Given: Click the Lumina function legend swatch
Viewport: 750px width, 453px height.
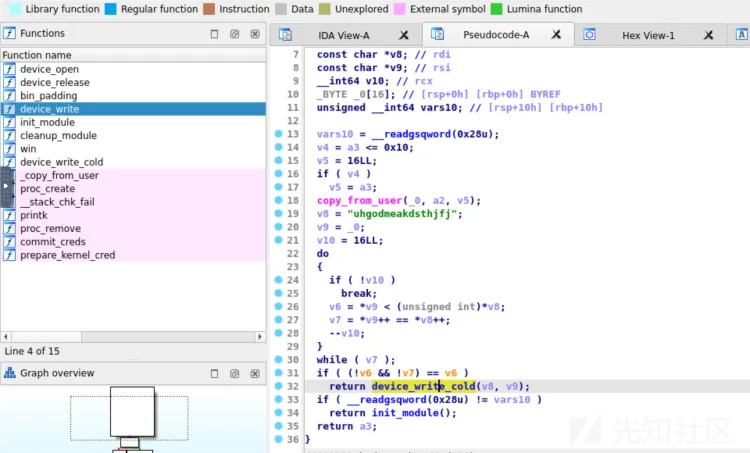Looking at the screenshot, I should click(x=496, y=9).
